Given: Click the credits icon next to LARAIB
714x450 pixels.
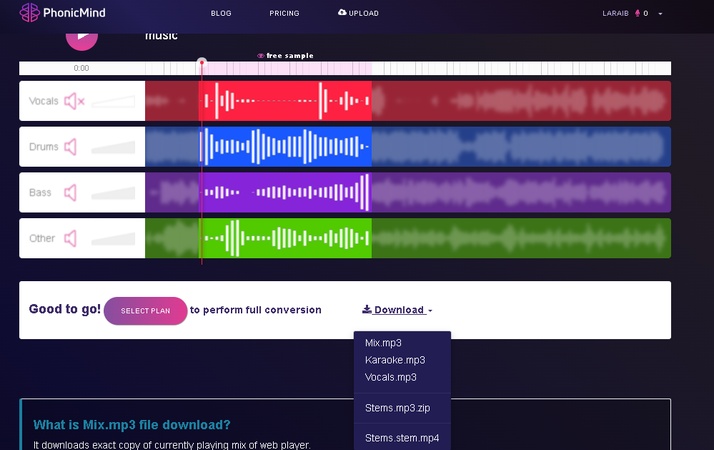Looking at the screenshot, I should pyautogui.click(x=637, y=13).
